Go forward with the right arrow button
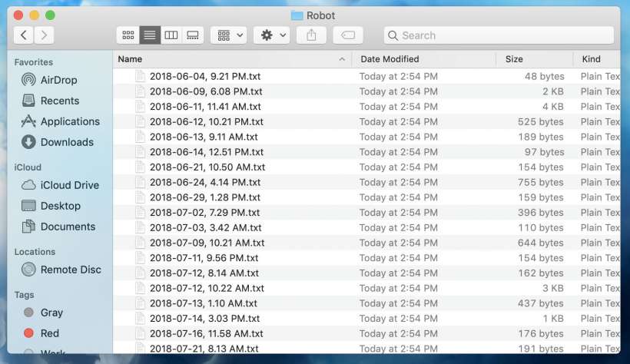The height and width of the screenshot is (364, 630). point(44,35)
